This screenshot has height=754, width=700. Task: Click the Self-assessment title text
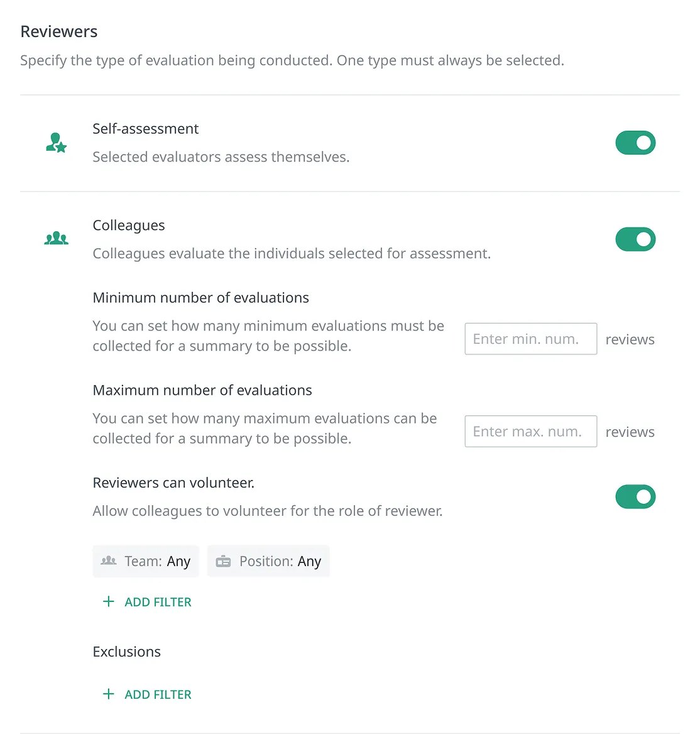coord(145,129)
